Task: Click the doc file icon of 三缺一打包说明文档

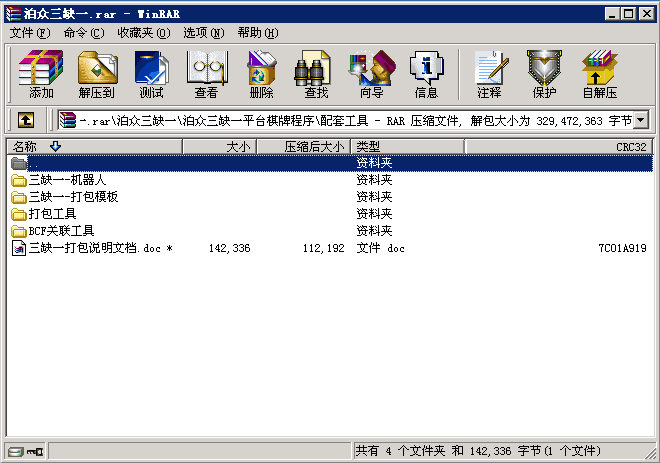Action: (x=19, y=248)
